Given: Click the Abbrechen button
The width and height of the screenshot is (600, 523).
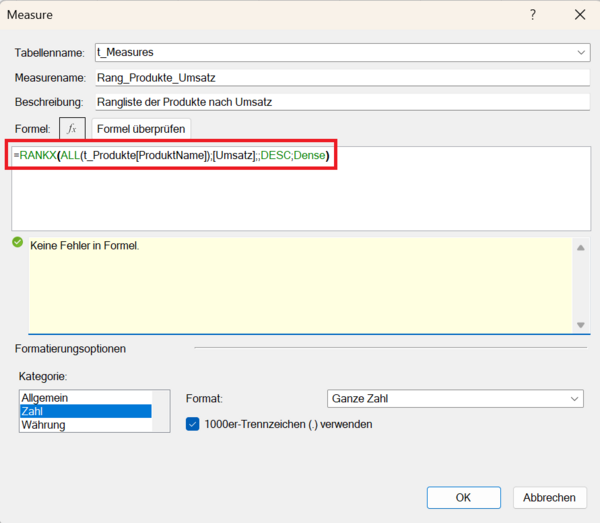Looking at the screenshot, I should tap(549, 497).
